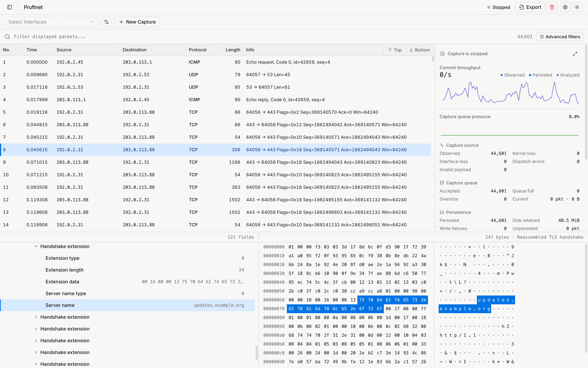Click highlighted ASCII text example.org
This screenshot has height=368, width=588.
465,309
